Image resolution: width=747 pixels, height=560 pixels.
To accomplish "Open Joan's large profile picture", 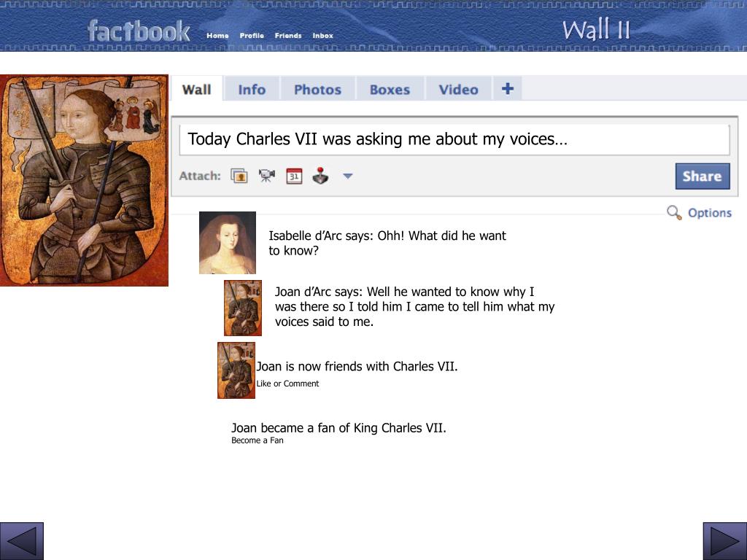I will click(84, 181).
